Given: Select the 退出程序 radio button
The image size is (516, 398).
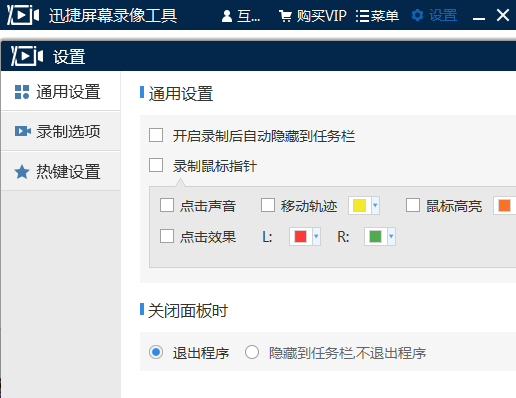Looking at the screenshot, I should pyautogui.click(x=156, y=352).
